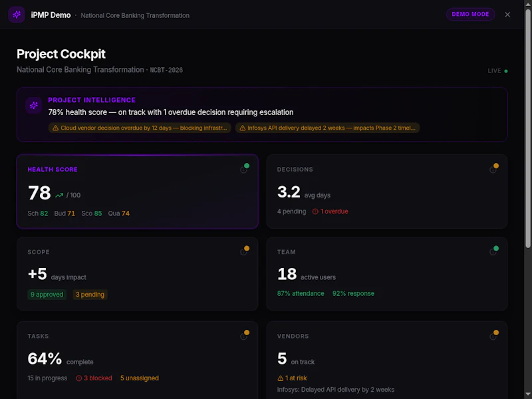Click the Bud 71 sub-score
532x399 pixels.
[x=65, y=213]
